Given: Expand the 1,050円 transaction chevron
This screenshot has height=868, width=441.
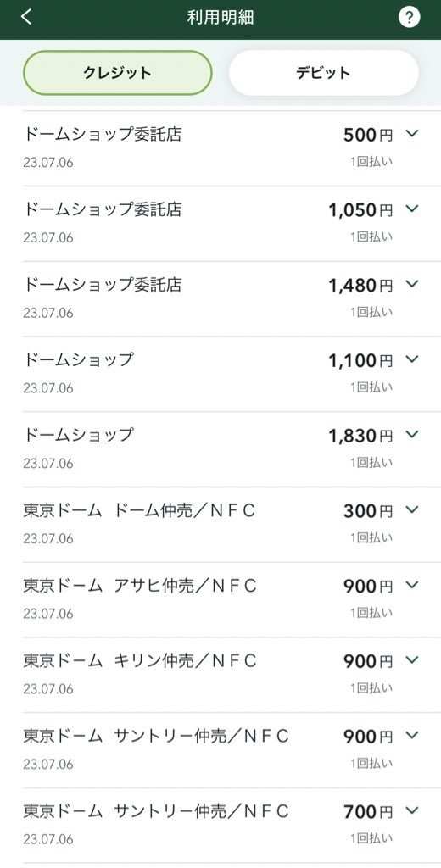Looking at the screenshot, I should pos(411,209).
